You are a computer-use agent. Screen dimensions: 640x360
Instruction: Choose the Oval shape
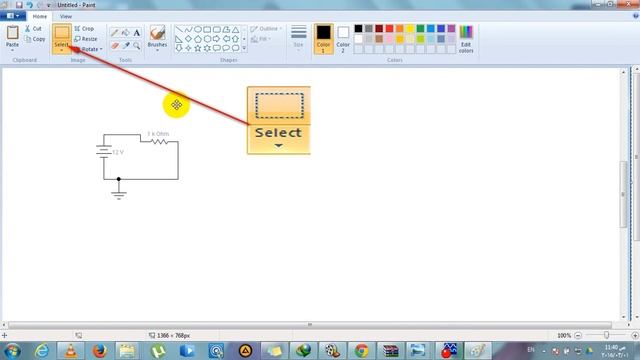point(198,30)
